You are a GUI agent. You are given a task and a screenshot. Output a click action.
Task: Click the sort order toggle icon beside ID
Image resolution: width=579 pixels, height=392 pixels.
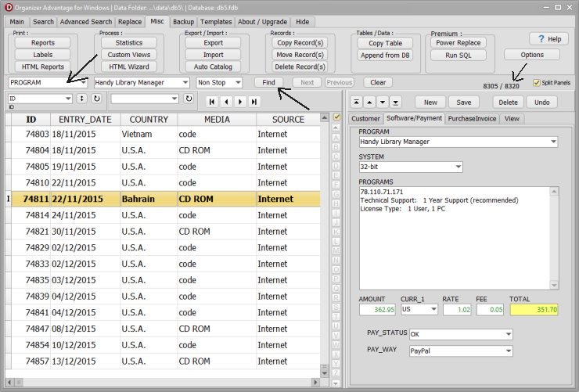point(81,99)
